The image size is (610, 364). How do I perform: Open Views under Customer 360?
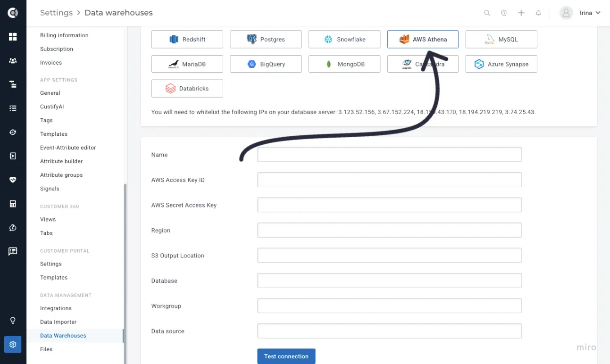point(48,219)
